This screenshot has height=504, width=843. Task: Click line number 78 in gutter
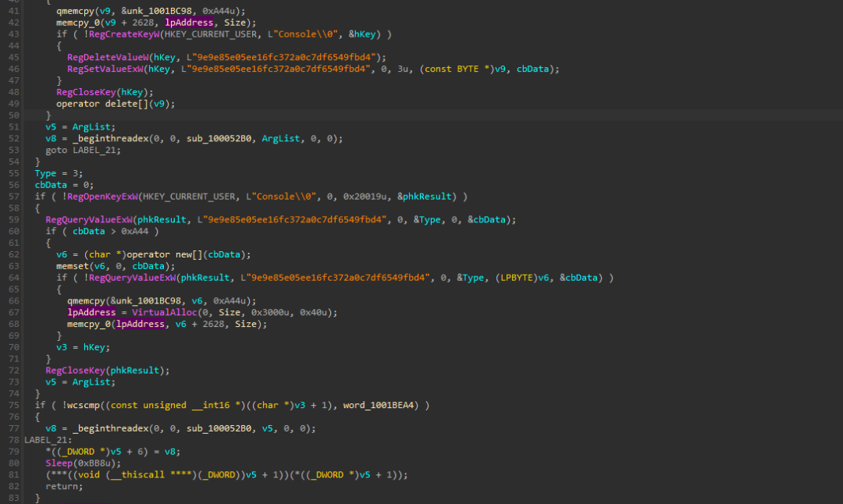(x=13, y=440)
